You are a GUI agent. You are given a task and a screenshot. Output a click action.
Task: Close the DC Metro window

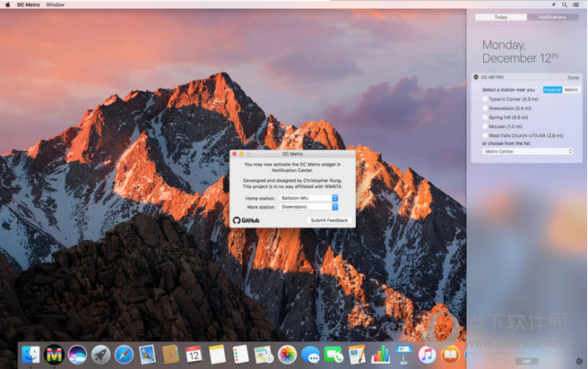pyautogui.click(x=235, y=154)
